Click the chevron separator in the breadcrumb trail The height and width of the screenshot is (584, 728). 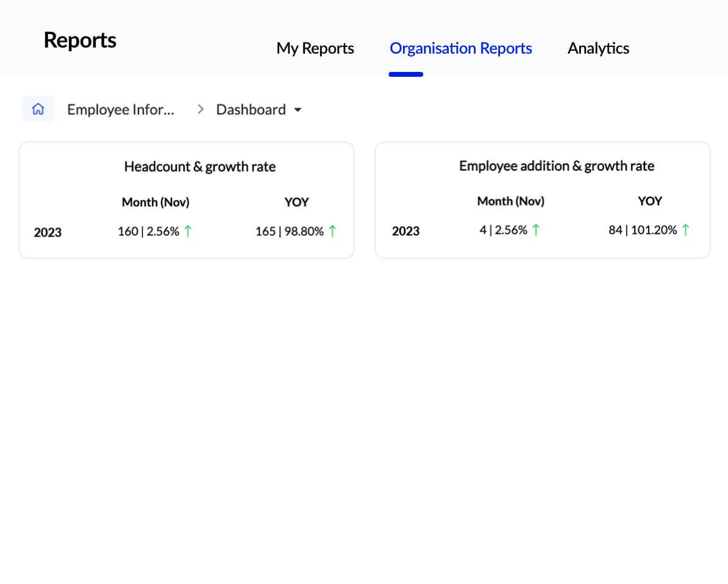[200, 109]
